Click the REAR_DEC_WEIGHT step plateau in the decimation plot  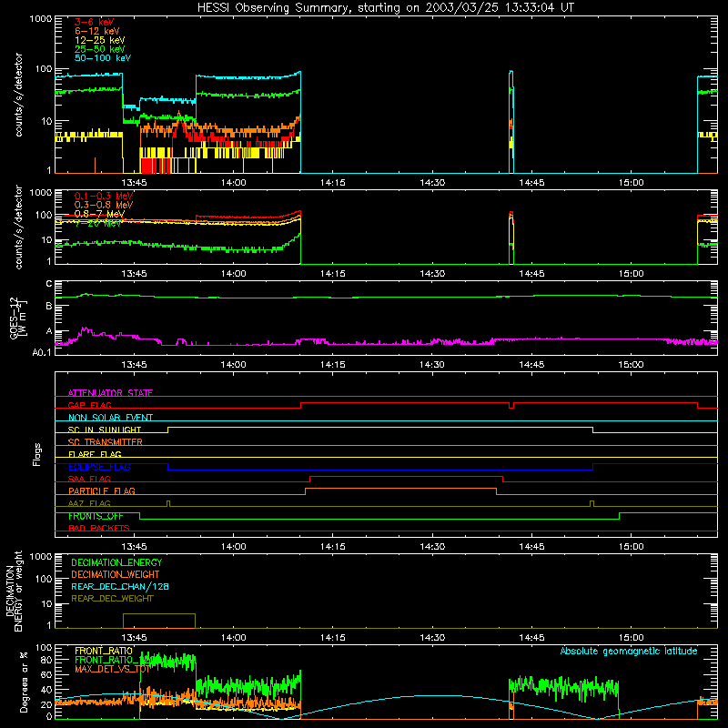click(x=158, y=614)
